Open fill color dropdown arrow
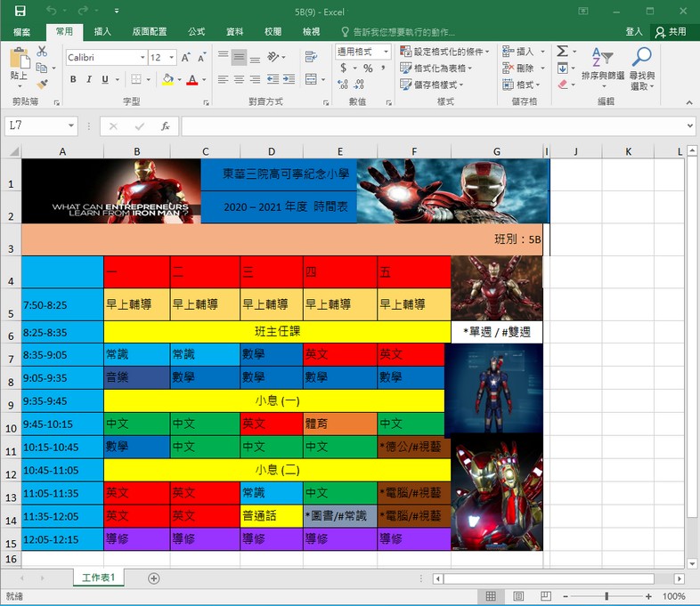Image resolution: width=700 pixels, height=606 pixels. [x=180, y=80]
